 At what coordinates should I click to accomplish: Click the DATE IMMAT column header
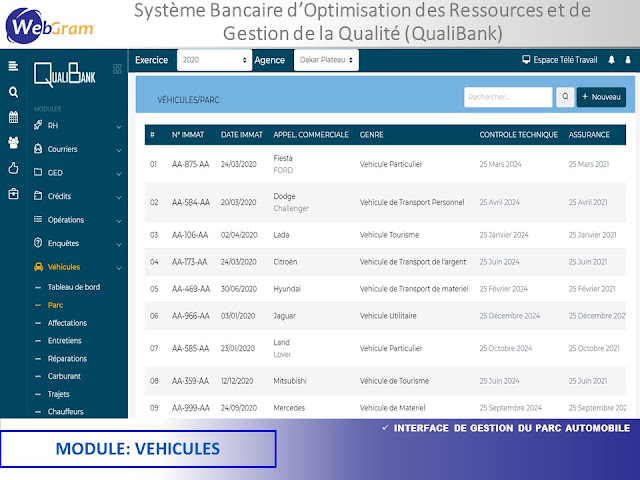242,135
